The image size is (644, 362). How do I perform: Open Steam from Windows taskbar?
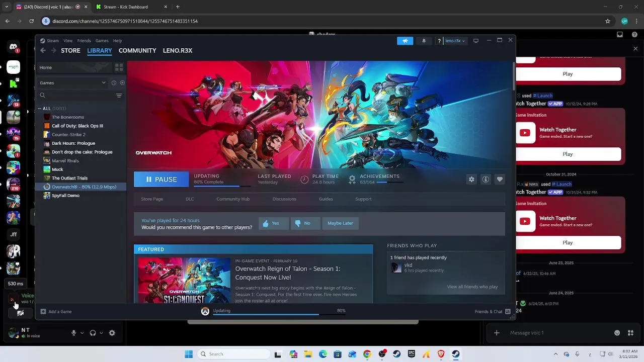pyautogui.click(x=456, y=354)
